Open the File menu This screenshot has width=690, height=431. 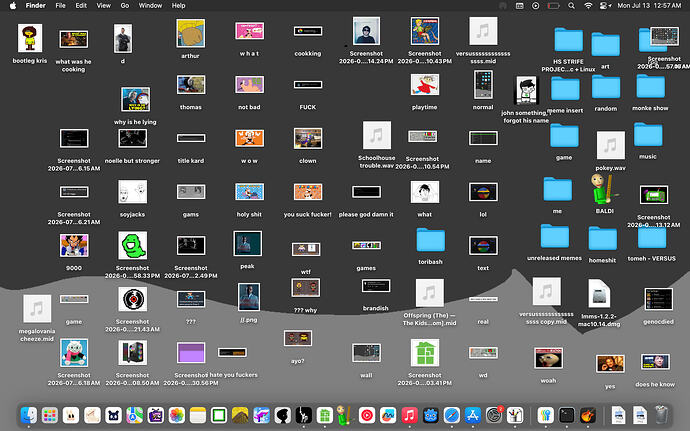[60, 6]
